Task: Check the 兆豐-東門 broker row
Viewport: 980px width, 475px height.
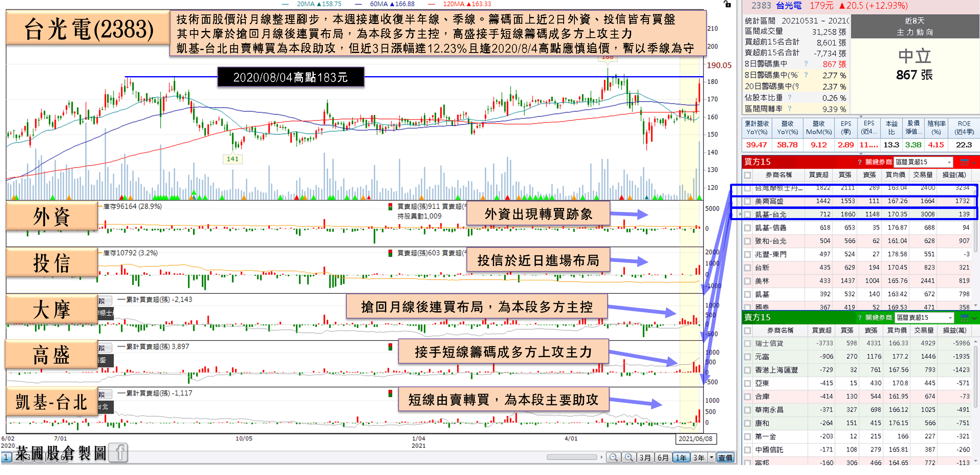Action: [x=747, y=254]
